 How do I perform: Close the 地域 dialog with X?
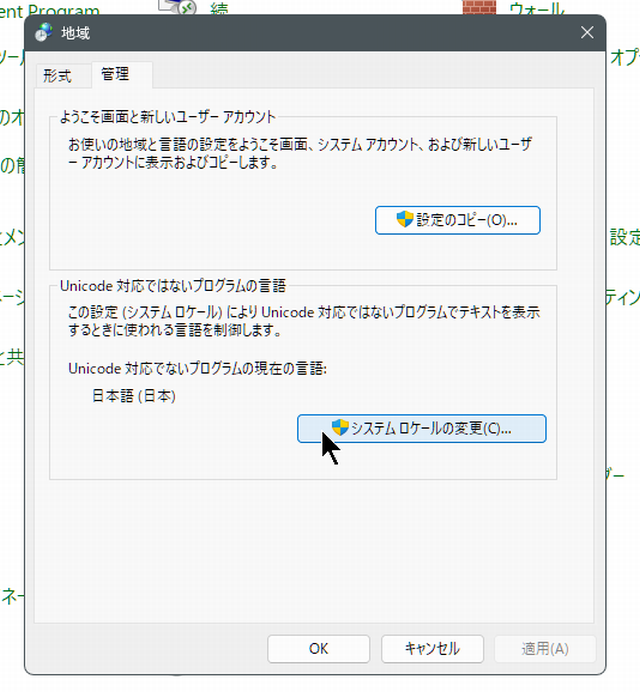(587, 32)
